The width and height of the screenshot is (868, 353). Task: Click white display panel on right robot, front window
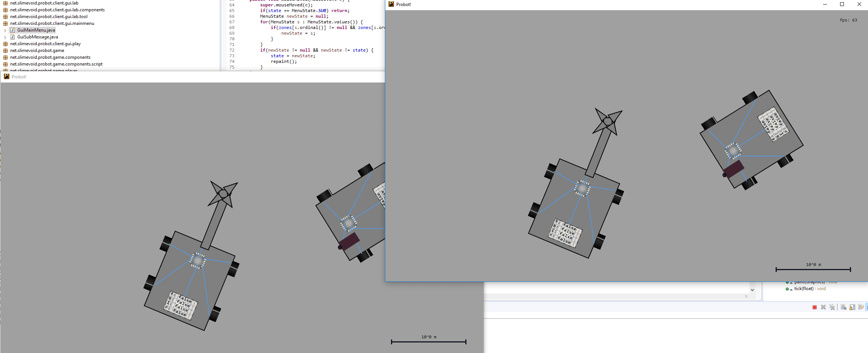(x=773, y=124)
